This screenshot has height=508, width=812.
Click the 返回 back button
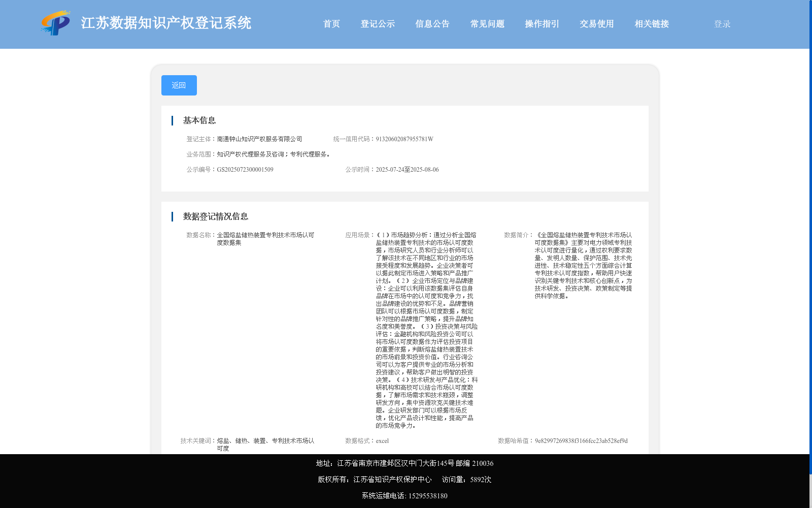(179, 85)
